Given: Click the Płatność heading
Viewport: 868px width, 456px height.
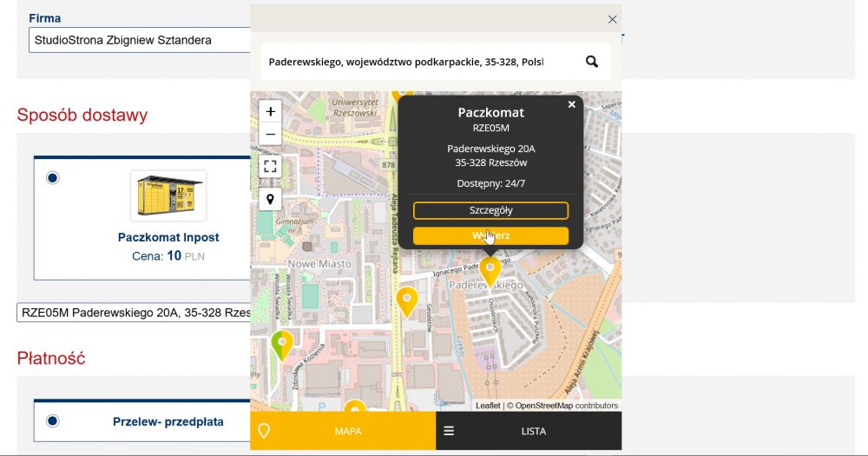Looking at the screenshot, I should (51, 358).
